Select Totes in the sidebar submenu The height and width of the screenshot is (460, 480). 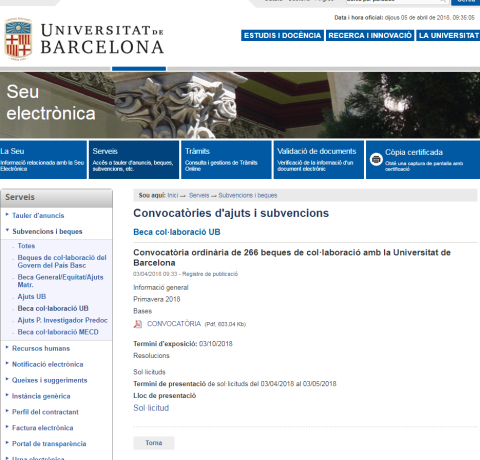(26, 246)
